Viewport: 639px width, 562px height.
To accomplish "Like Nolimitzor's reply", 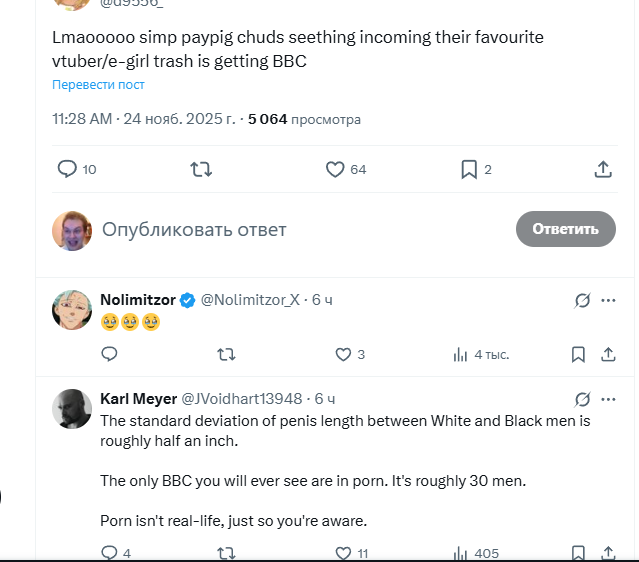I will pyautogui.click(x=343, y=354).
